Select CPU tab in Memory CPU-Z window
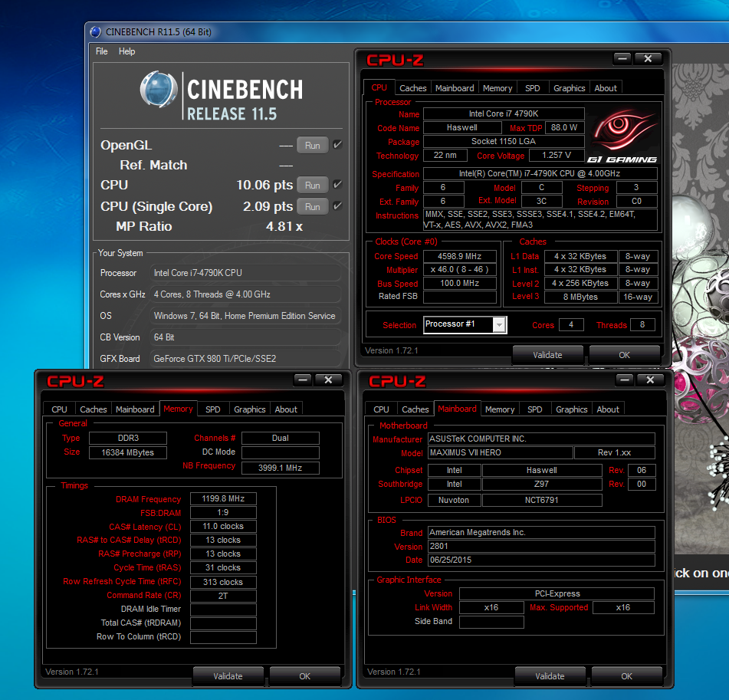Image resolution: width=729 pixels, height=700 pixels. [59, 409]
